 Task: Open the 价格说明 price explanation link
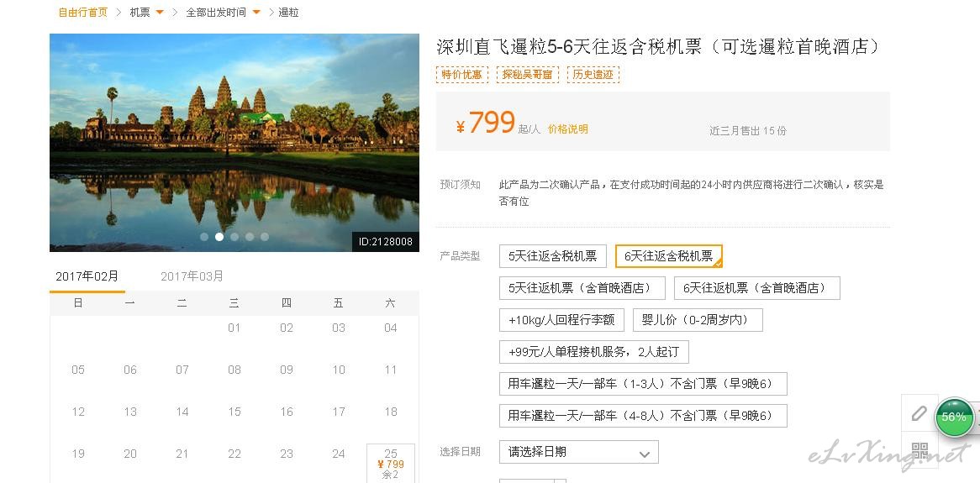pos(567,129)
